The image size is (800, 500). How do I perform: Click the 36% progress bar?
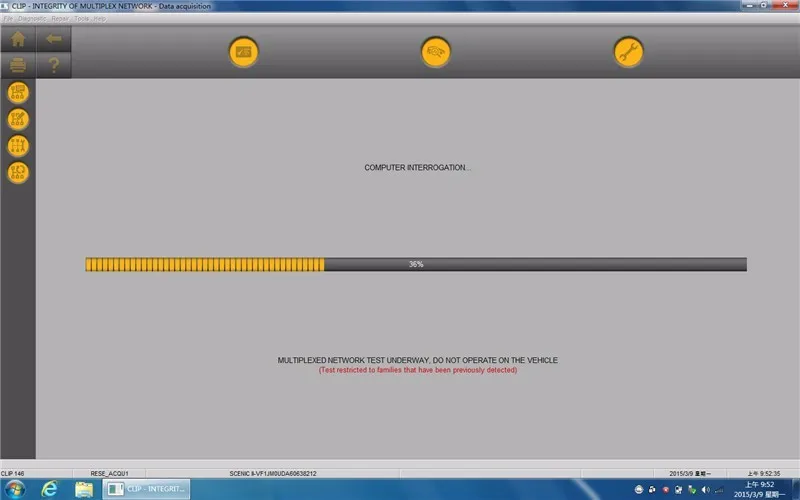(416, 264)
